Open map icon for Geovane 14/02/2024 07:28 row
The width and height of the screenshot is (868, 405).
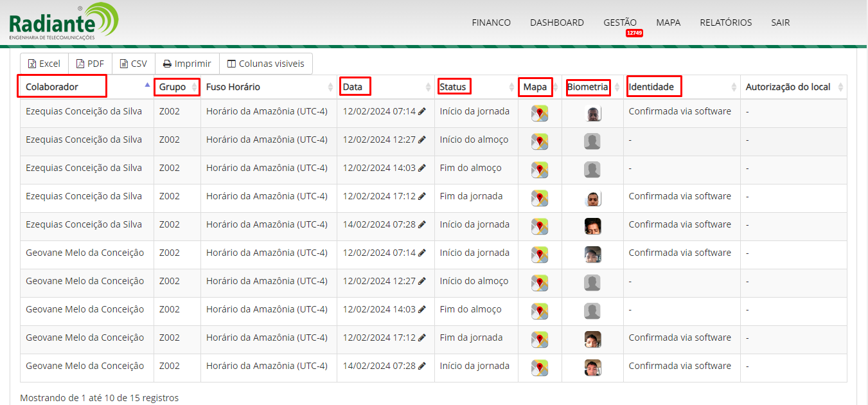pos(540,368)
